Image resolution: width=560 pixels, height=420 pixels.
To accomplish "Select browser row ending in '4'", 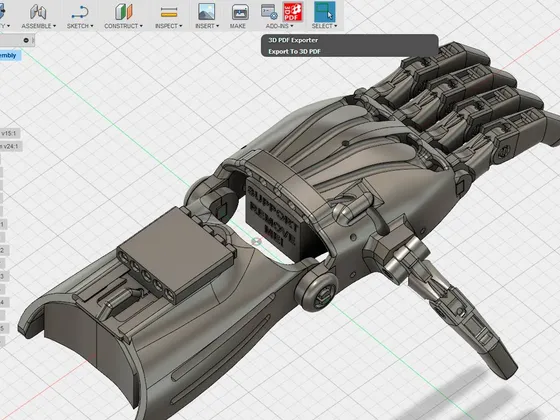I will [3, 302].
